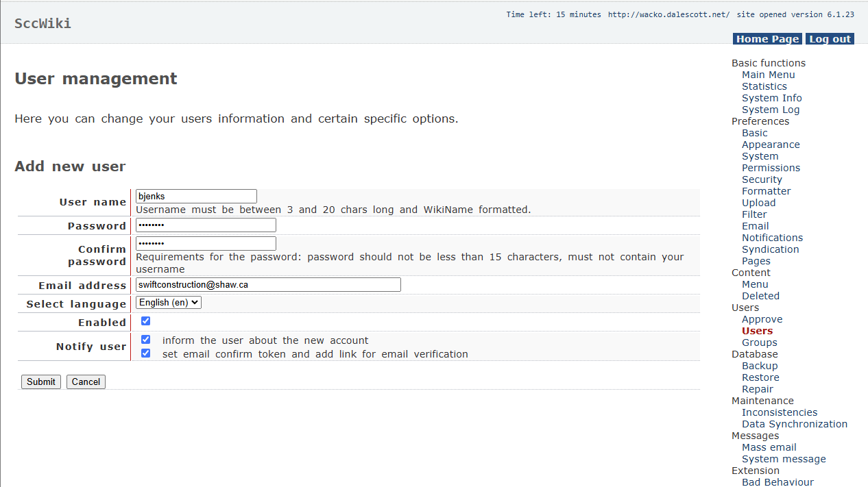
Task: Tick the Enabled checkbox
Action: 145,321
